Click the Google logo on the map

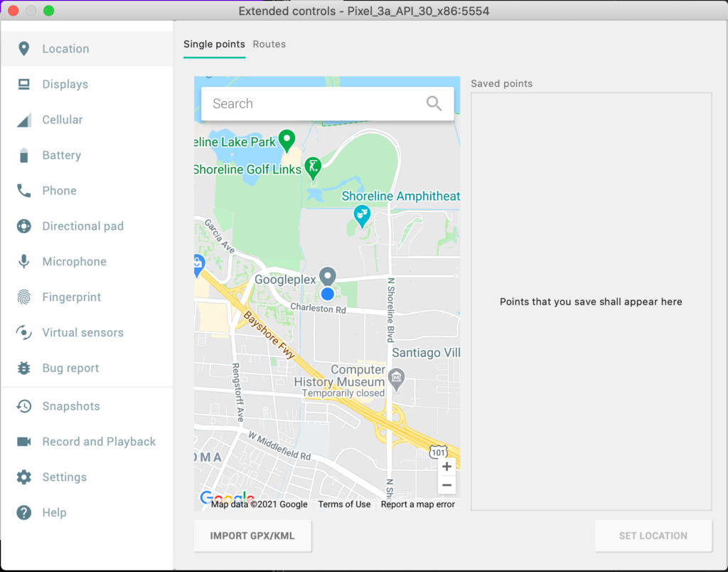[227, 497]
